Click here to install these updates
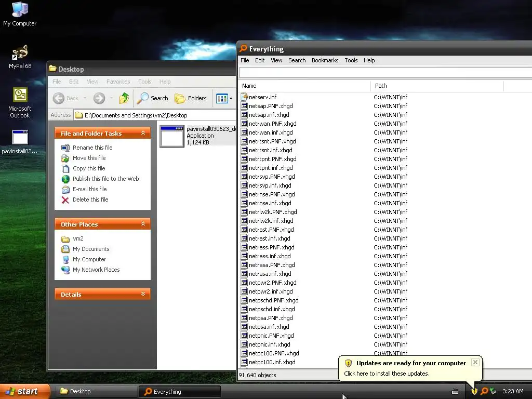The image size is (532, 399). (387, 374)
